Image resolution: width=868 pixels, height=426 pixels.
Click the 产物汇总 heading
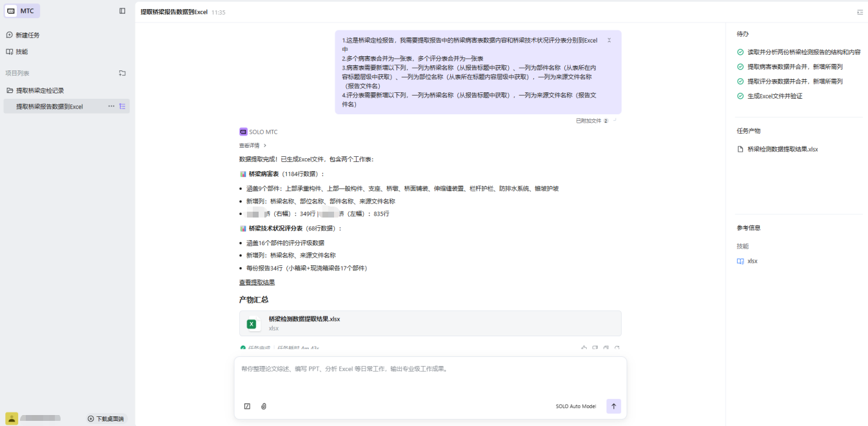click(253, 299)
